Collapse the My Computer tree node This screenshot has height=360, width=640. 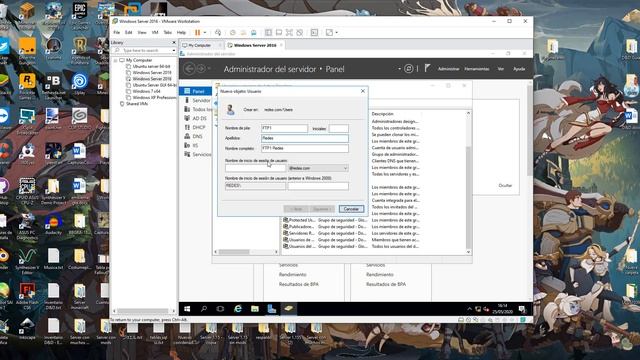tap(116, 60)
